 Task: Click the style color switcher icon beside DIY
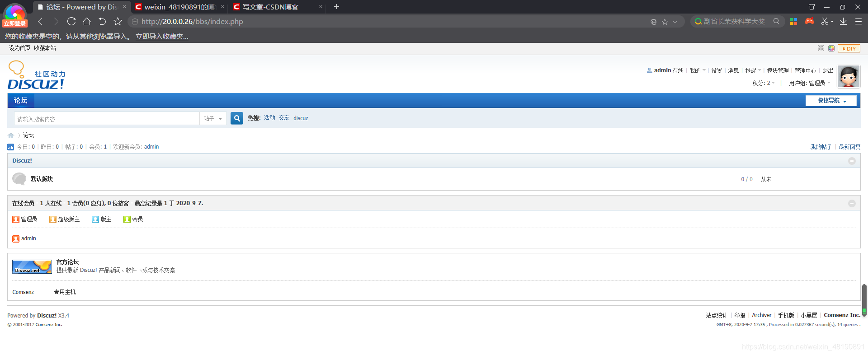[x=831, y=48]
